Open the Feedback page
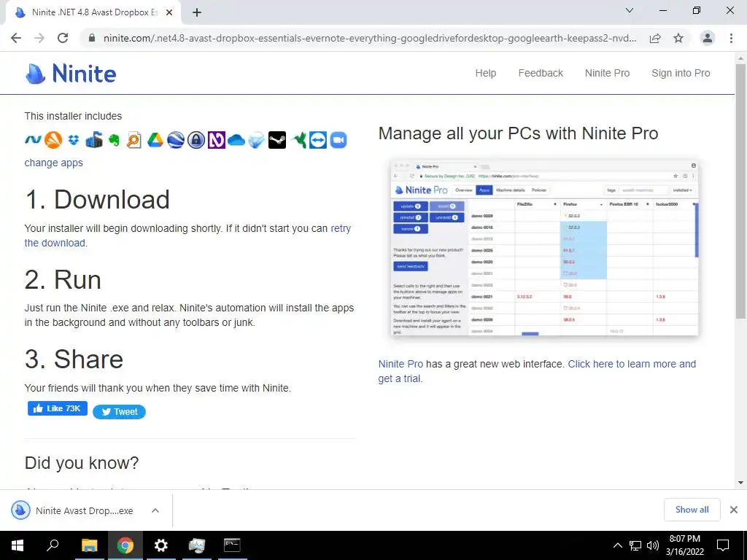The height and width of the screenshot is (560, 747). [x=541, y=74]
